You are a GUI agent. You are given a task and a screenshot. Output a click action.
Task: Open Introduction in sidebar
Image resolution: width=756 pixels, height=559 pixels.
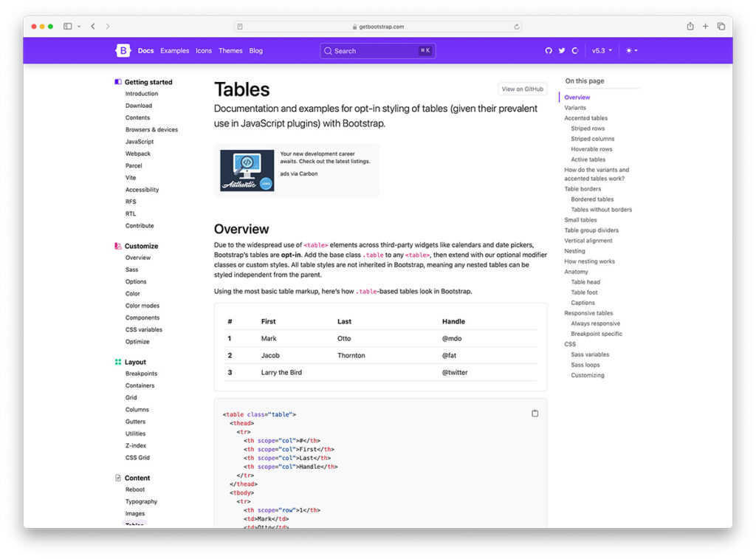pos(141,94)
